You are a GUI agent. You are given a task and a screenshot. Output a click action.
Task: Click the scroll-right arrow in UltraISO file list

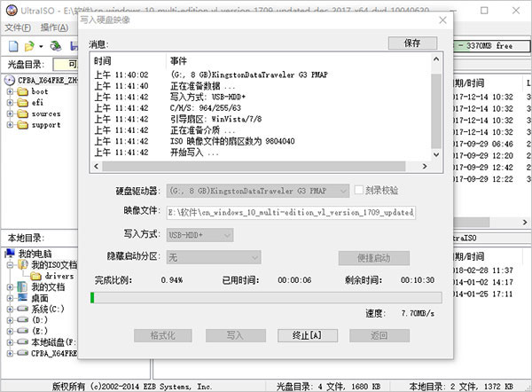(525, 223)
